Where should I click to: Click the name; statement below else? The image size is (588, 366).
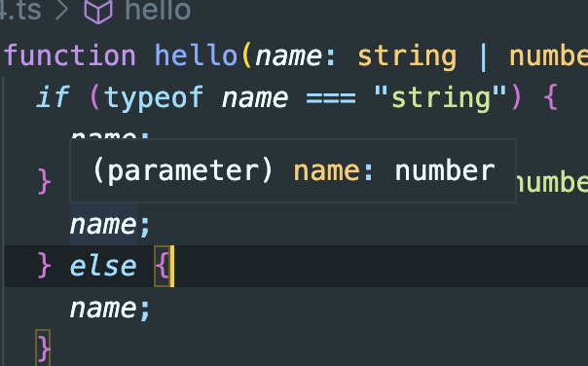pos(110,309)
